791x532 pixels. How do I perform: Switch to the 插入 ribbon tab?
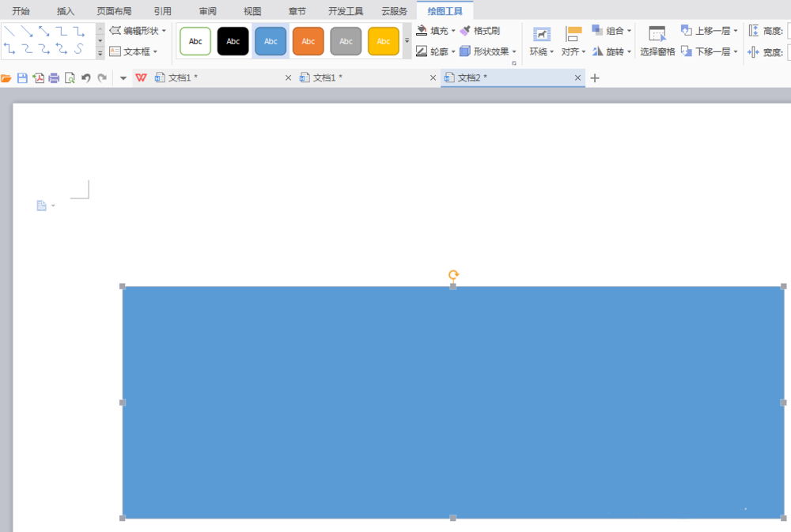coord(66,11)
